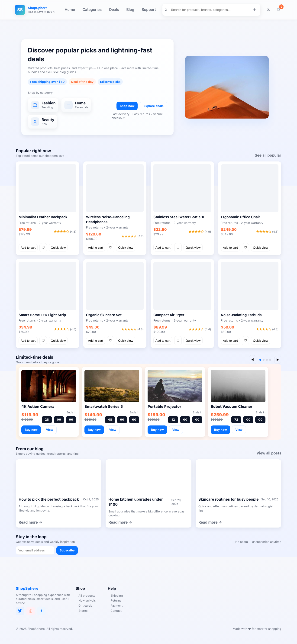Add Minimalist Leather Backpack to cart

point(28,248)
